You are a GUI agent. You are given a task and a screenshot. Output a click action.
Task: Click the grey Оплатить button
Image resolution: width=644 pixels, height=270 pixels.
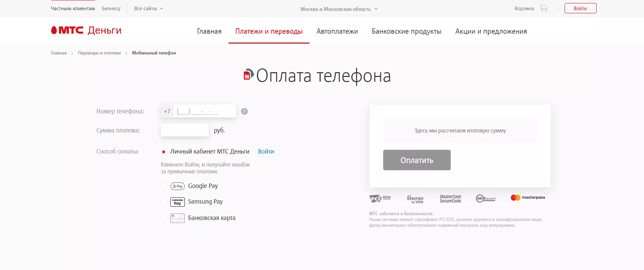(417, 160)
